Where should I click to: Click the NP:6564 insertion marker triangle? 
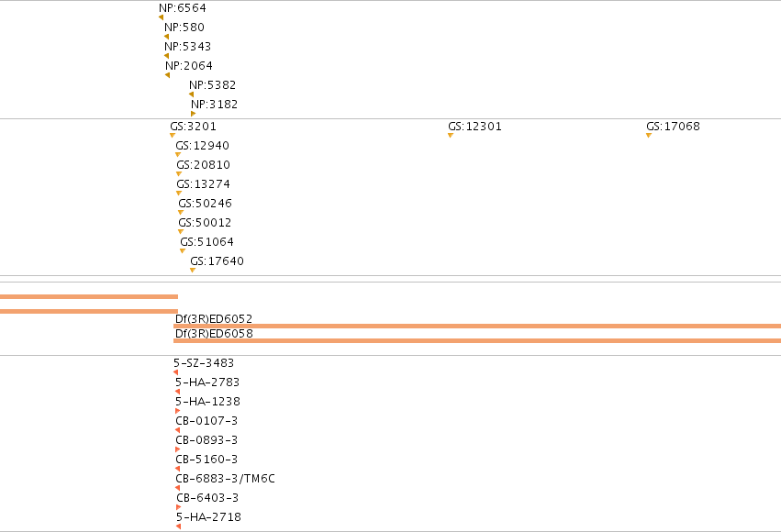(161, 17)
